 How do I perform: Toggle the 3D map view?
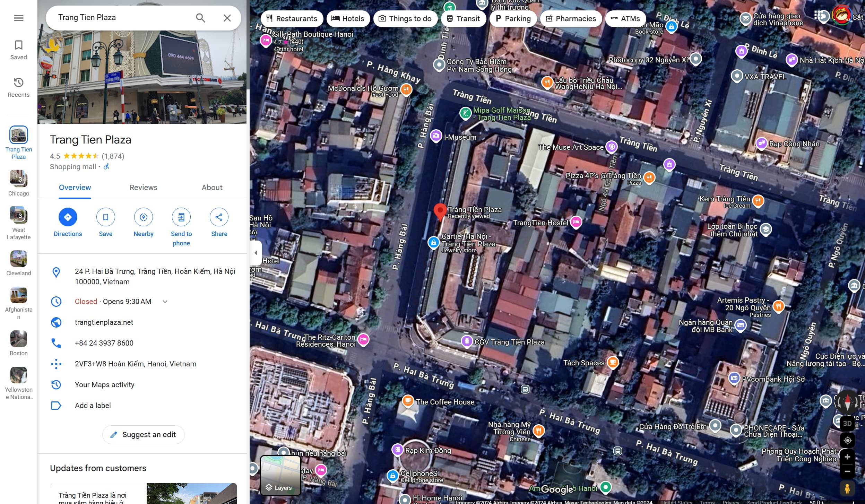pyautogui.click(x=847, y=423)
